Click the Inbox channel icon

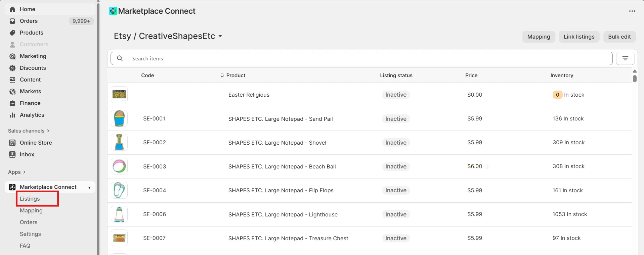(12, 155)
